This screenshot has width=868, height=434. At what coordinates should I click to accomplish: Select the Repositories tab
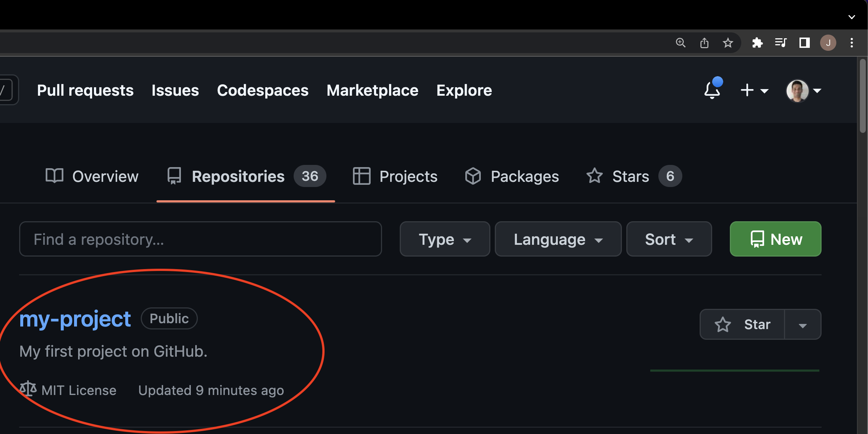[246, 176]
